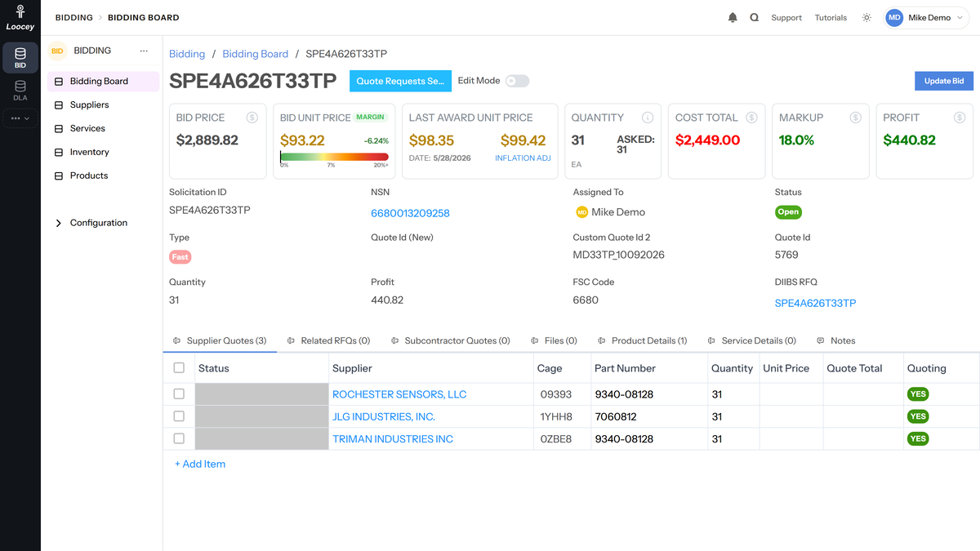This screenshot has width=980, height=551.
Task: Check the ROCHESTER SENSORS row checkbox
Action: [x=179, y=394]
